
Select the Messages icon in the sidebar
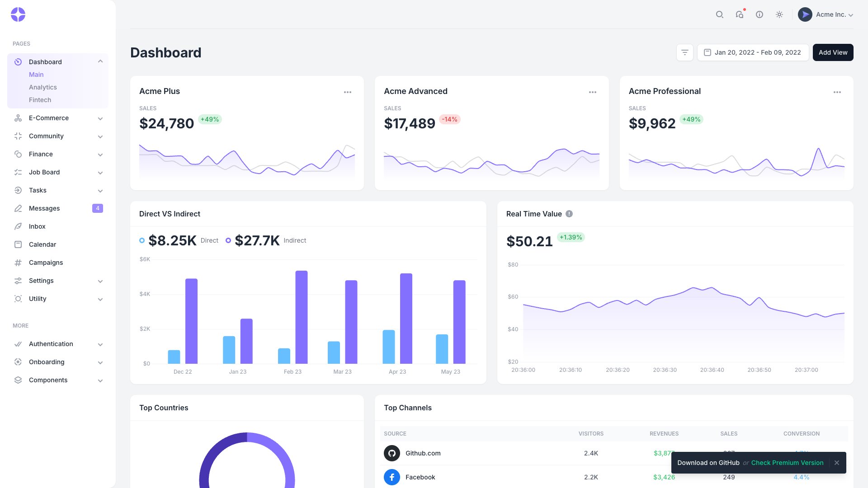click(18, 208)
